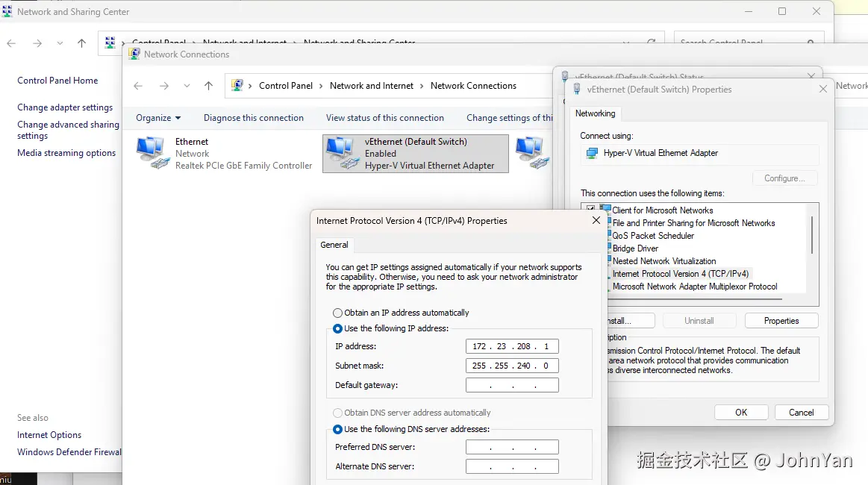This screenshot has height=485, width=868.
Task: Select the General tab in IPv4 Properties
Action: pos(334,245)
